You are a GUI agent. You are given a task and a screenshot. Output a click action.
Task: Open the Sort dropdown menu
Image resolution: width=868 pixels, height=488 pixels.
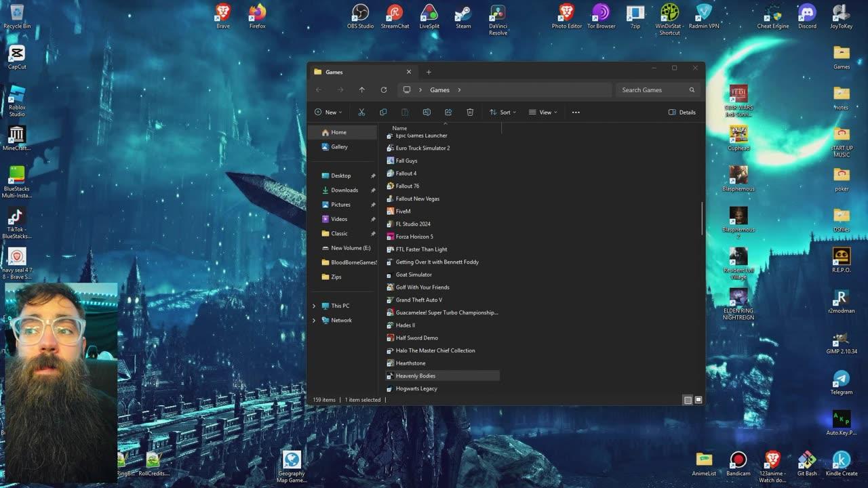[x=502, y=113]
